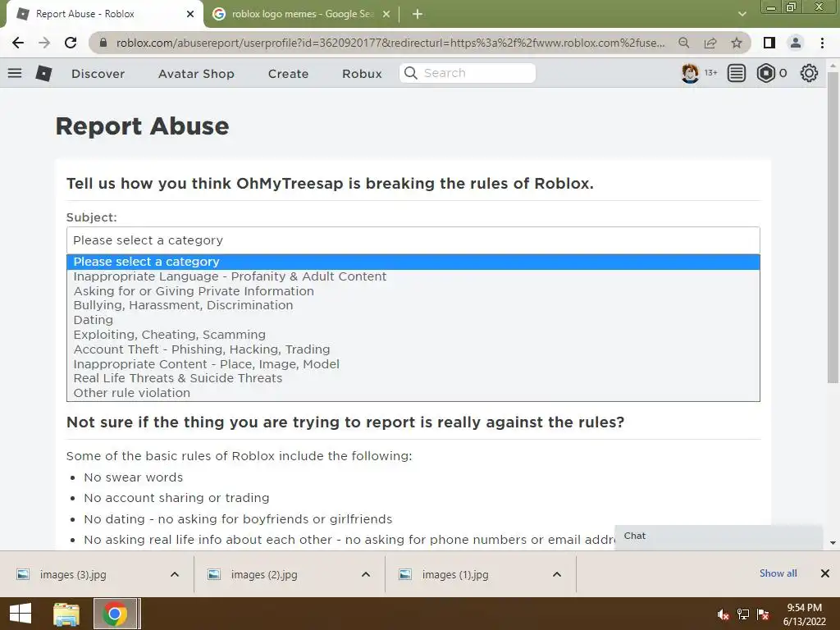Click the muted volume tray icon
The width and height of the screenshot is (840, 630).
(724, 614)
